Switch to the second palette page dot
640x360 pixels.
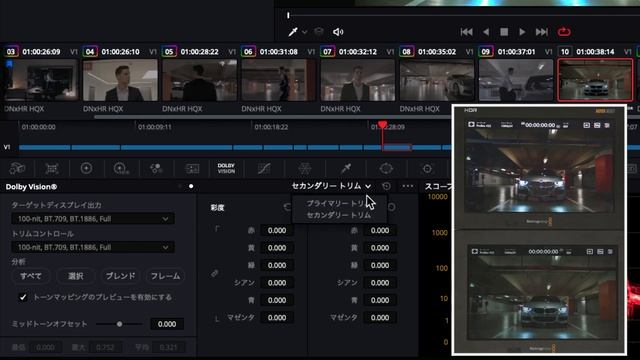[x=191, y=187]
